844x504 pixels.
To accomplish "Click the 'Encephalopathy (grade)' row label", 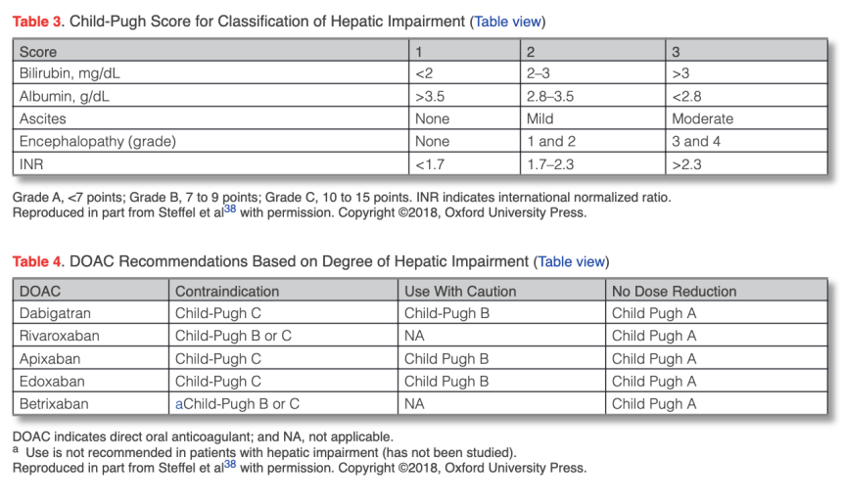I will point(97,141).
